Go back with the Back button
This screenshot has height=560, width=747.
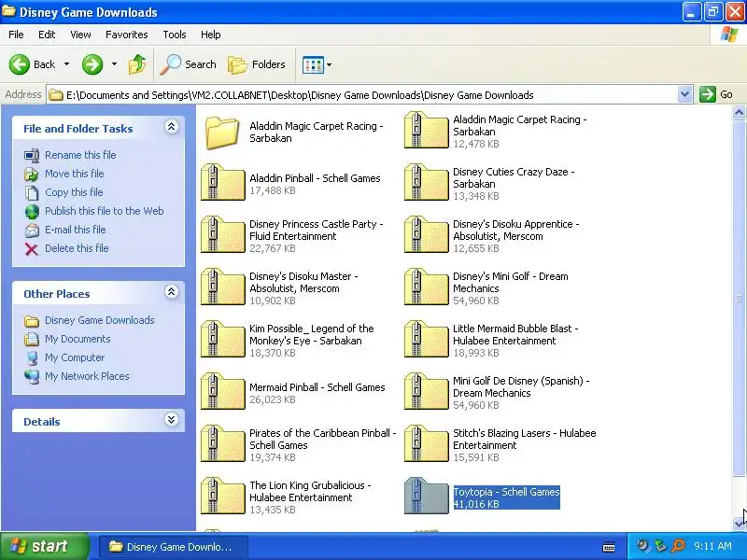pyautogui.click(x=32, y=64)
